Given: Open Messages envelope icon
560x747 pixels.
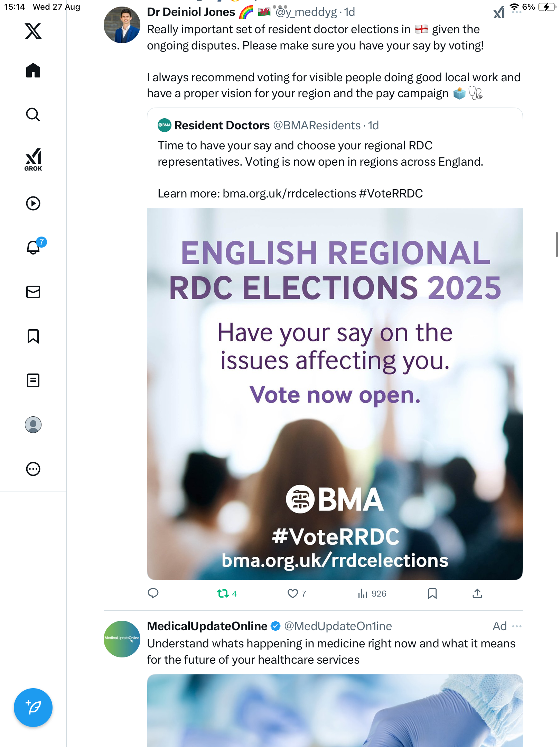Looking at the screenshot, I should 33,292.
